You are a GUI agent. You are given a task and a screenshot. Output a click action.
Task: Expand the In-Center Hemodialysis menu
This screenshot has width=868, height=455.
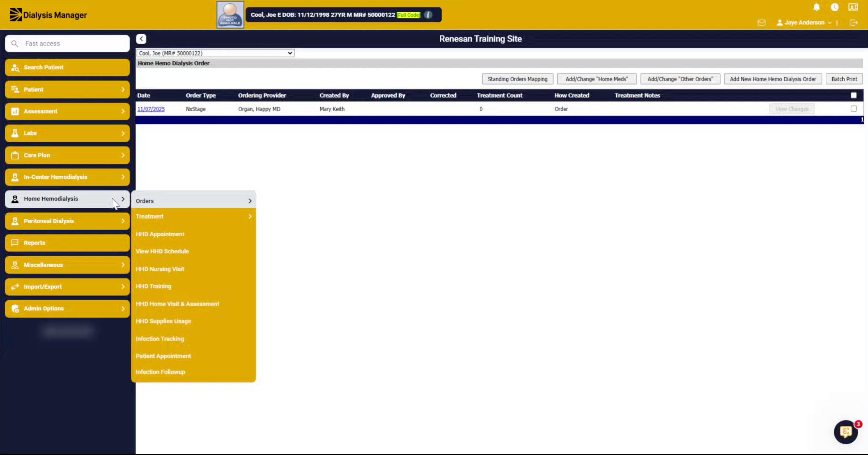68,177
